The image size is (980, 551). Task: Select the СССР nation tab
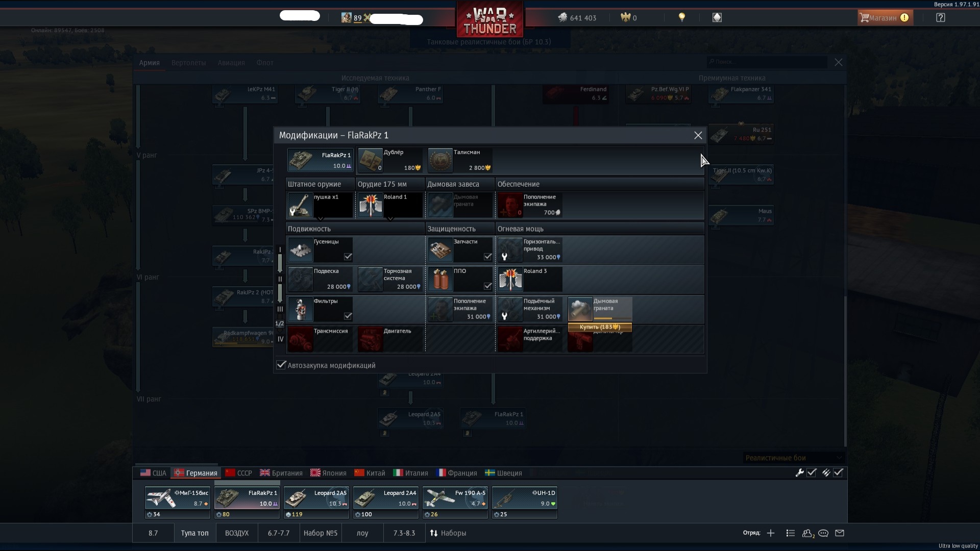(239, 473)
